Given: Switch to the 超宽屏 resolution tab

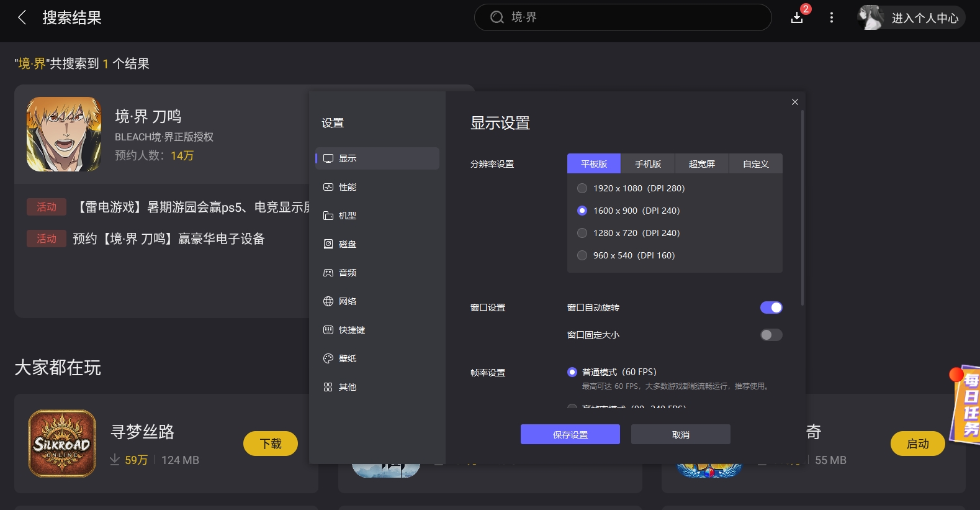Looking at the screenshot, I should coord(702,164).
